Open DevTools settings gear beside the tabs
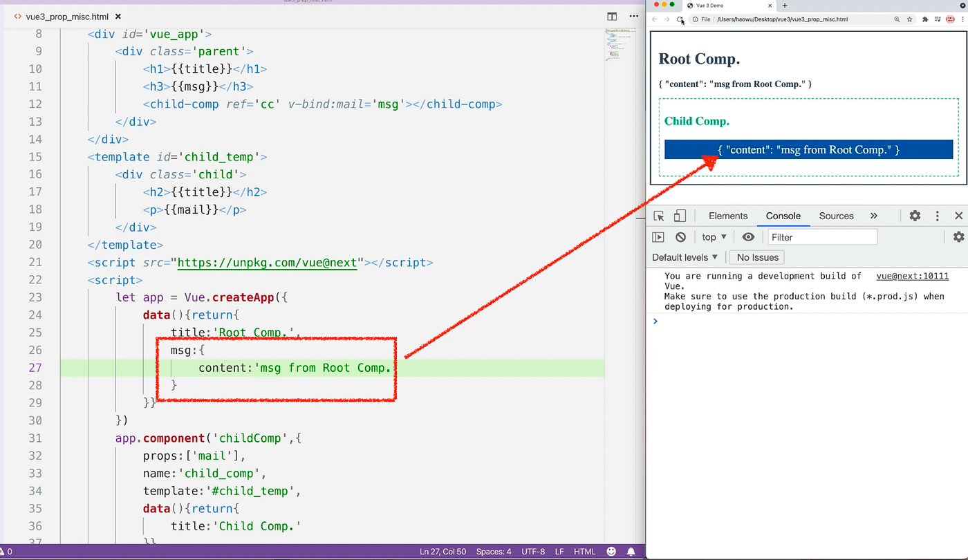Image resolution: width=968 pixels, height=560 pixels. 915,216
